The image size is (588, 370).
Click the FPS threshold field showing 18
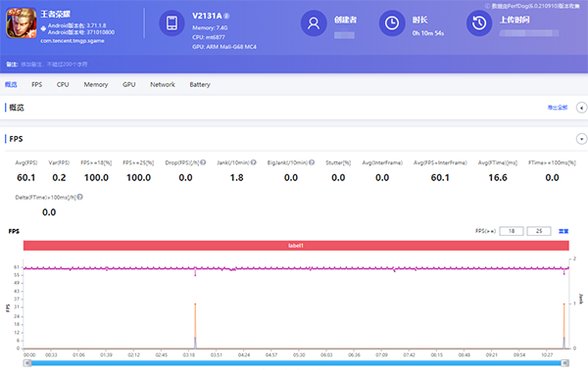(512, 231)
